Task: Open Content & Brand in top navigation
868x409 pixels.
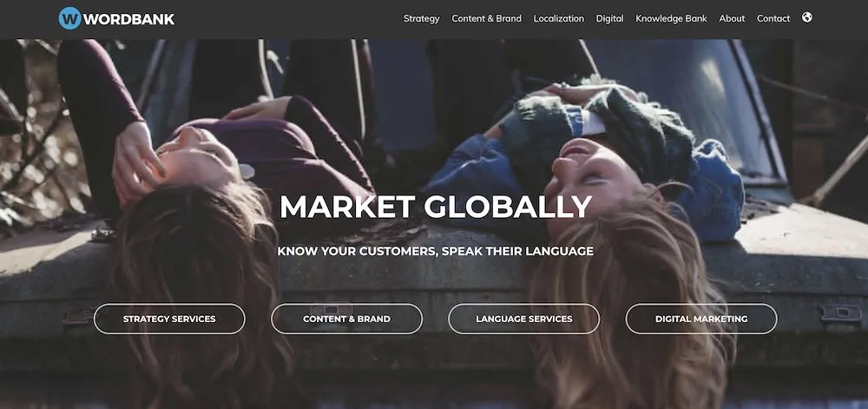Action: coord(487,19)
